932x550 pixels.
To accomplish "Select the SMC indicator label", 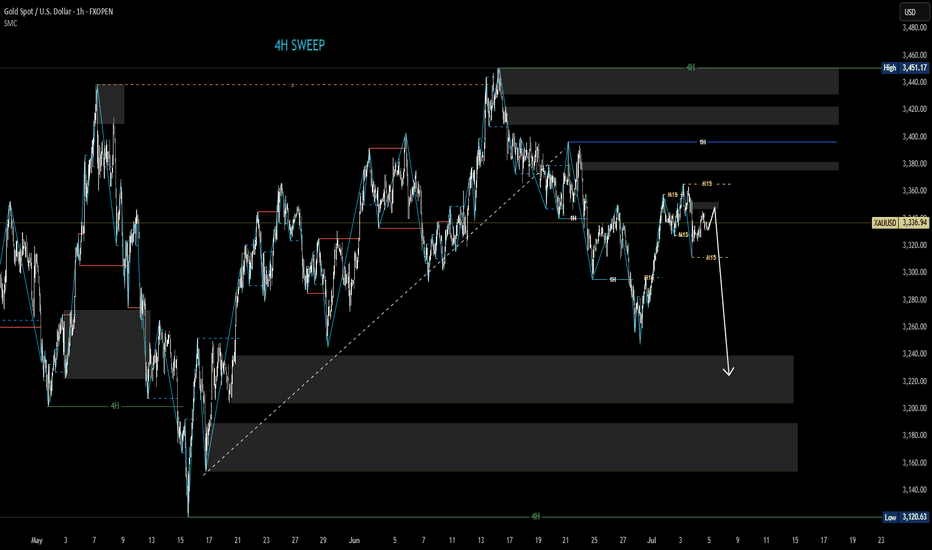I will click(x=10, y=23).
